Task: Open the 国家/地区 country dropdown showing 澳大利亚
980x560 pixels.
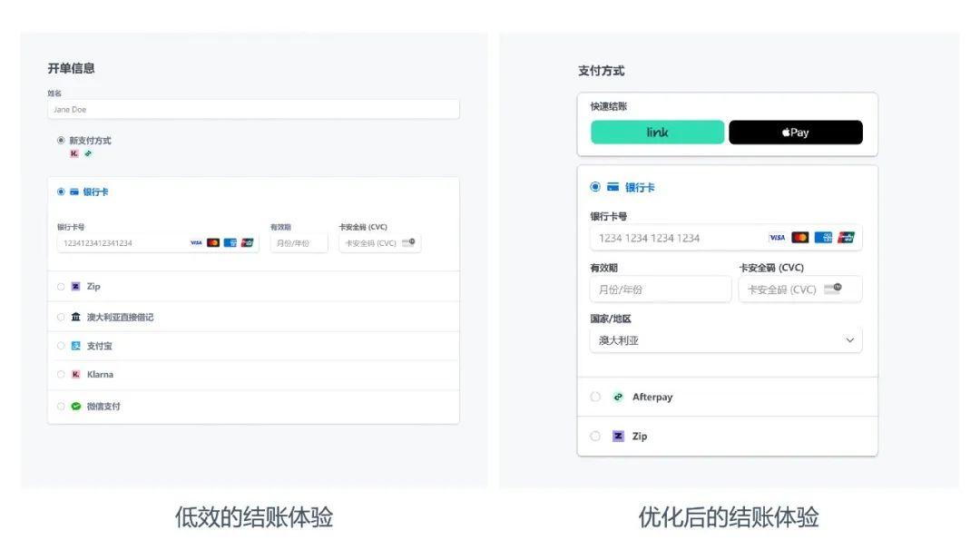Action: point(726,339)
